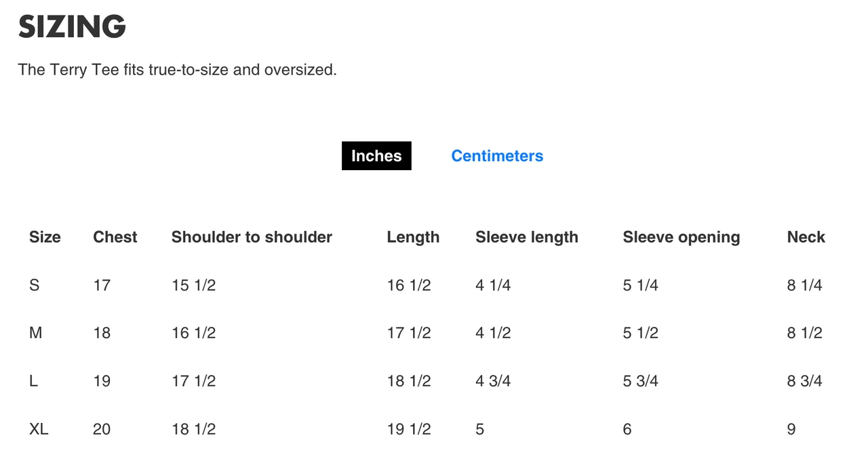Screen dimensions: 868x467
Task: Select the S size row label
Action: tap(35, 285)
